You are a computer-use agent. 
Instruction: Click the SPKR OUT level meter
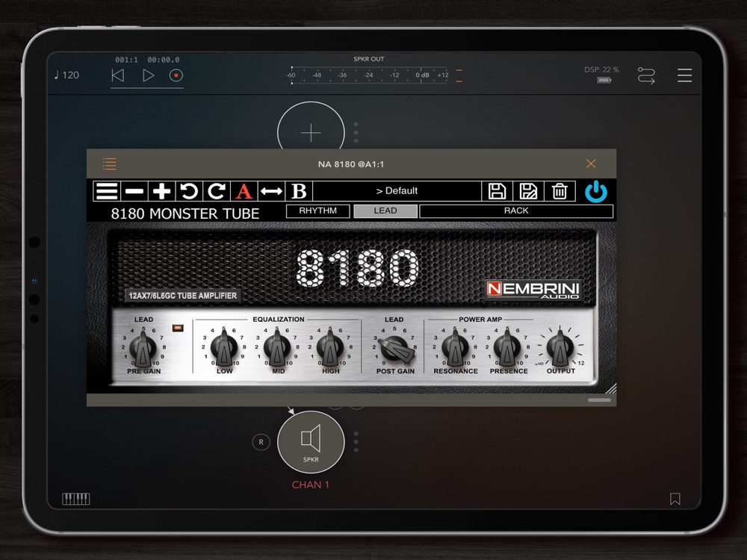[x=369, y=75]
